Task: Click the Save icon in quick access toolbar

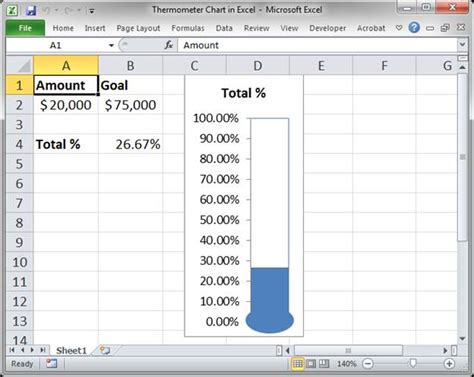Action: [31, 10]
